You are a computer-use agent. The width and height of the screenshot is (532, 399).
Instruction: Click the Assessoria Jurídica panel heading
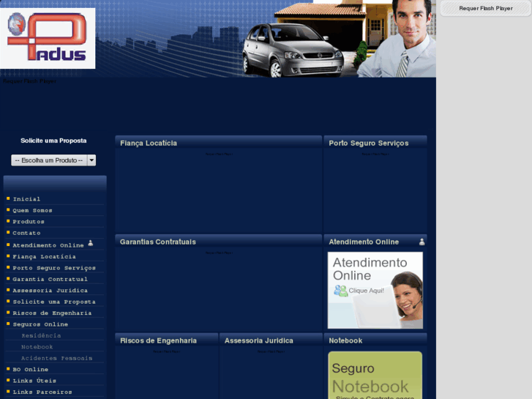[259, 340]
